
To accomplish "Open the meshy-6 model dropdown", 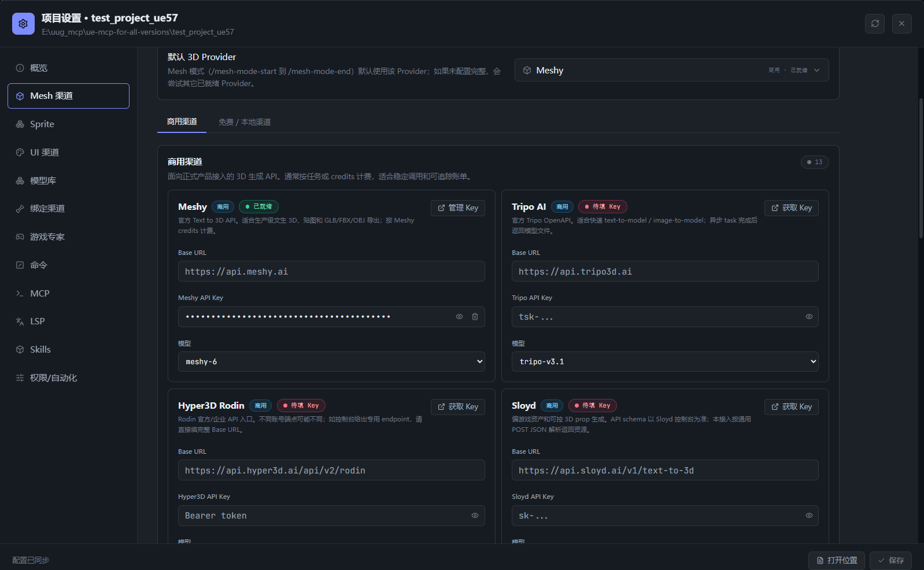I will [331, 362].
